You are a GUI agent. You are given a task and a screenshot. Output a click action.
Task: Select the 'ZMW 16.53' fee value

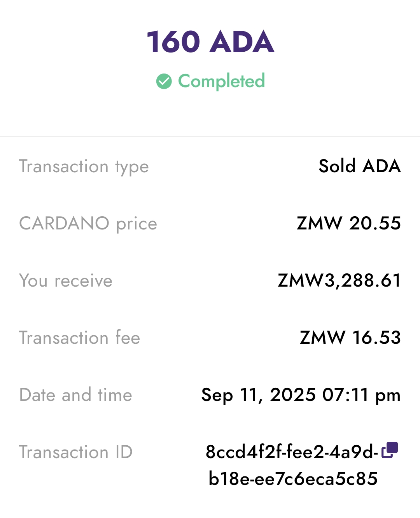[350, 338]
